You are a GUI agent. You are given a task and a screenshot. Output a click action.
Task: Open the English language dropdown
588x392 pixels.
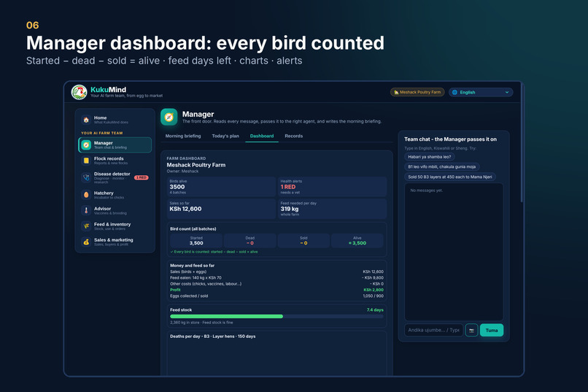point(481,92)
